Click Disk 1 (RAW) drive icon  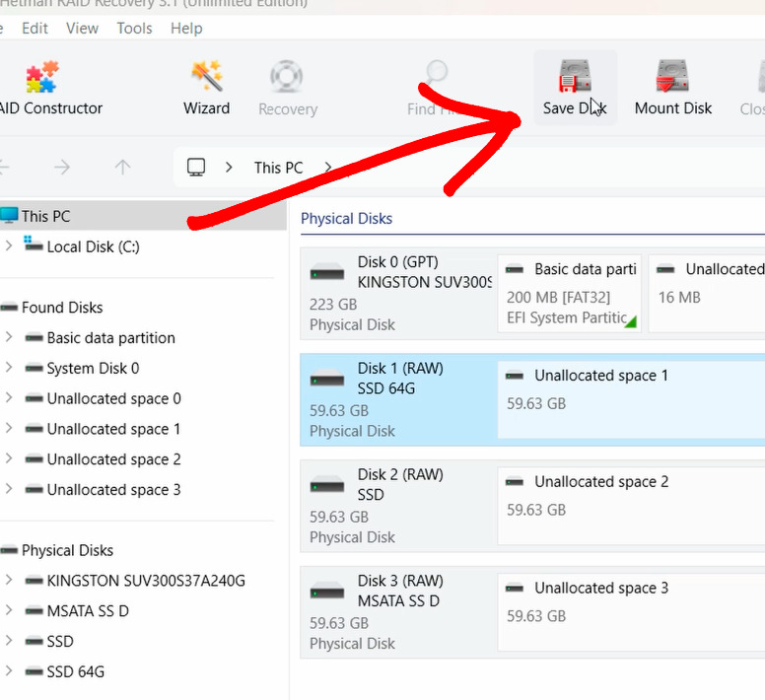coord(327,379)
